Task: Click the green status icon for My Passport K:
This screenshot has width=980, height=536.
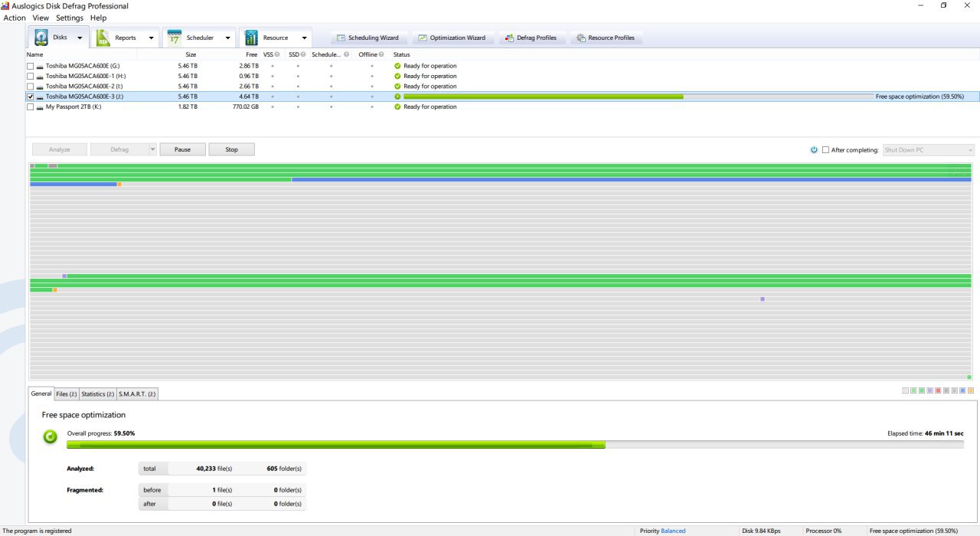Action: pyautogui.click(x=397, y=106)
